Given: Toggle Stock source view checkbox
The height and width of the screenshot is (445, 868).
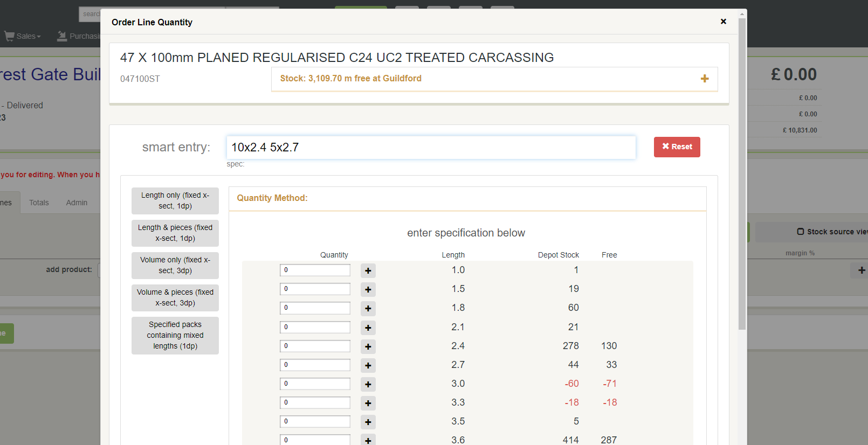Looking at the screenshot, I should click(801, 232).
